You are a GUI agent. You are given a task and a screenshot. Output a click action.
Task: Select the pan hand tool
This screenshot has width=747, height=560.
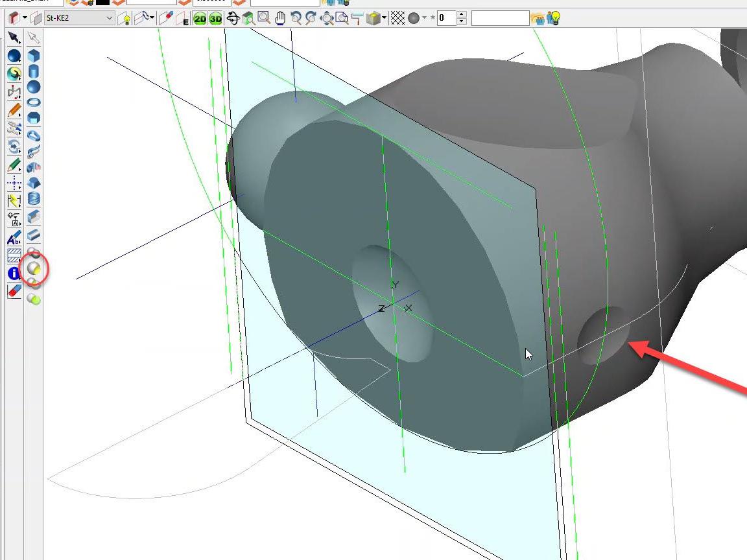tap(280, 18)
